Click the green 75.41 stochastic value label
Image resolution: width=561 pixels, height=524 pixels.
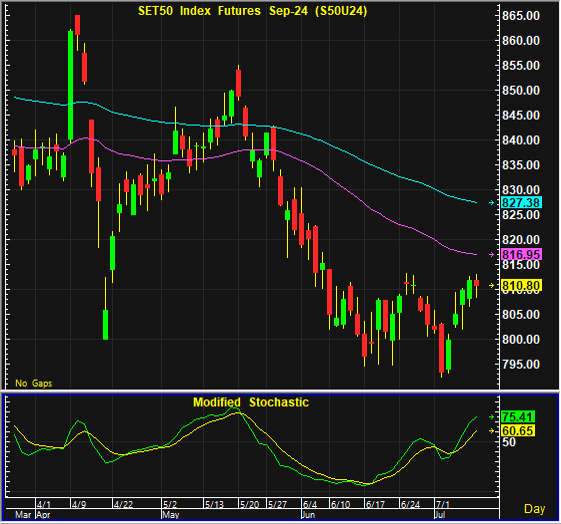pos(518,417)
